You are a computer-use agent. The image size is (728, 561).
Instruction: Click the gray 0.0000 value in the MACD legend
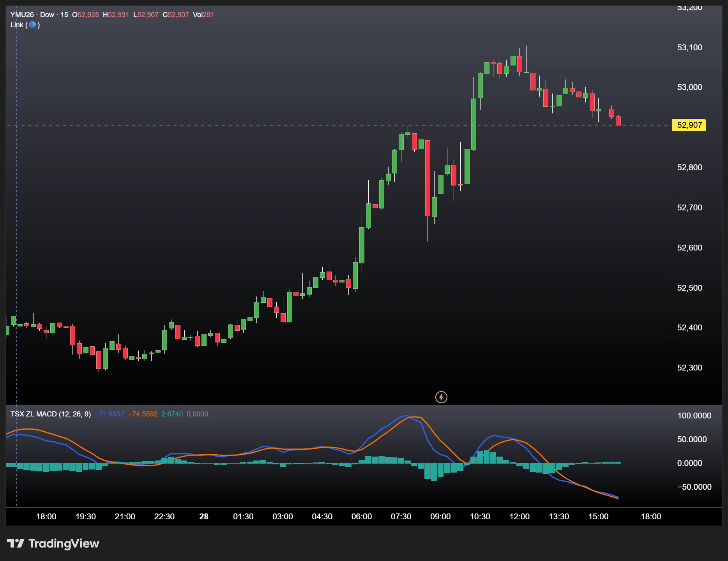pos(197,414)
